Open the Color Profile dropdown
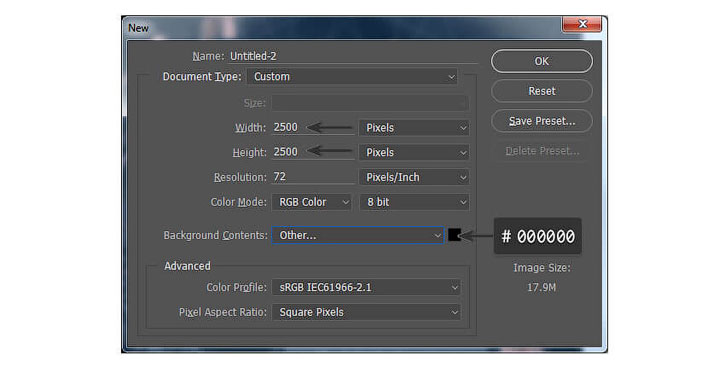This screenshot has height=367, width=725. click(x=366, y=287)
